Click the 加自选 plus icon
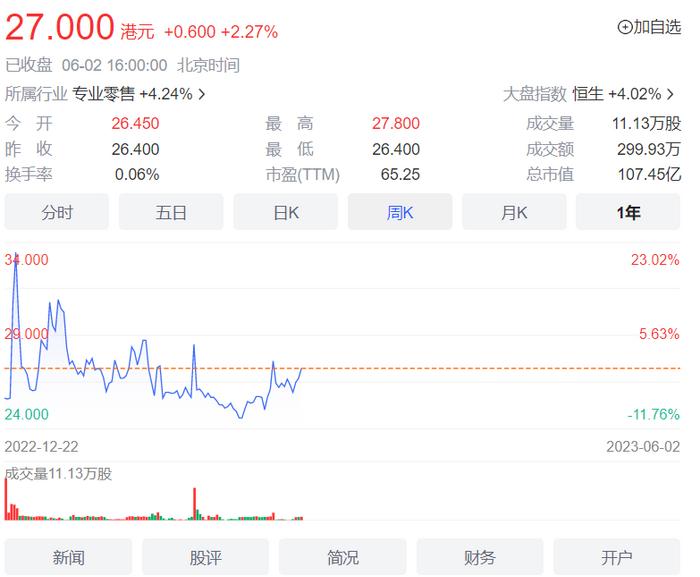Image resolution: width=700 pixels, height=577 pixels. tap(625, 27)
